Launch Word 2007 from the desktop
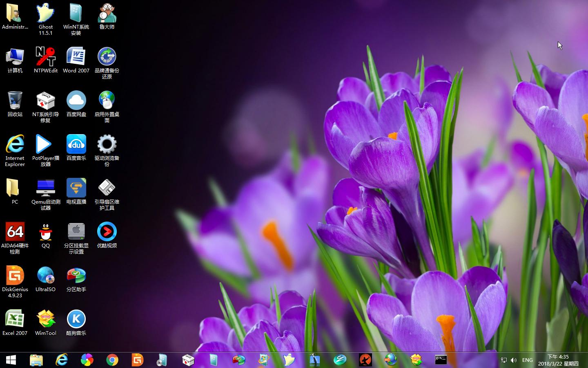The width and height of the screenshot is (588, 368). pyautogui.click(x=76, y=61)
